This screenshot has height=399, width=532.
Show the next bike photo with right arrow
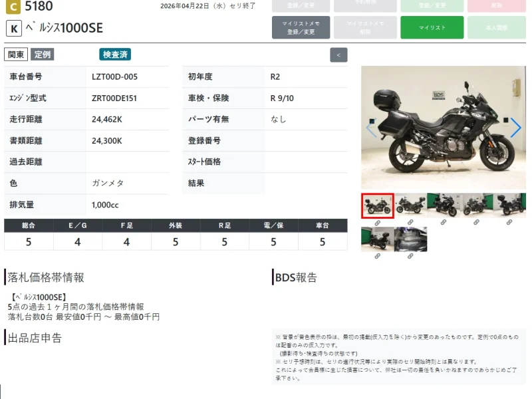515,128
